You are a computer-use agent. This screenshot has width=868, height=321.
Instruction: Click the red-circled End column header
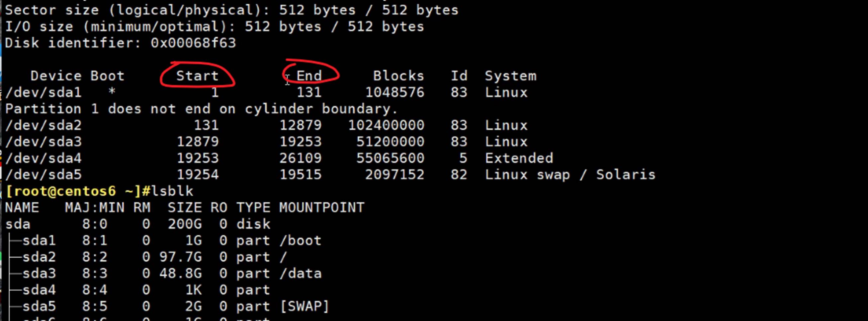point(309,76)
